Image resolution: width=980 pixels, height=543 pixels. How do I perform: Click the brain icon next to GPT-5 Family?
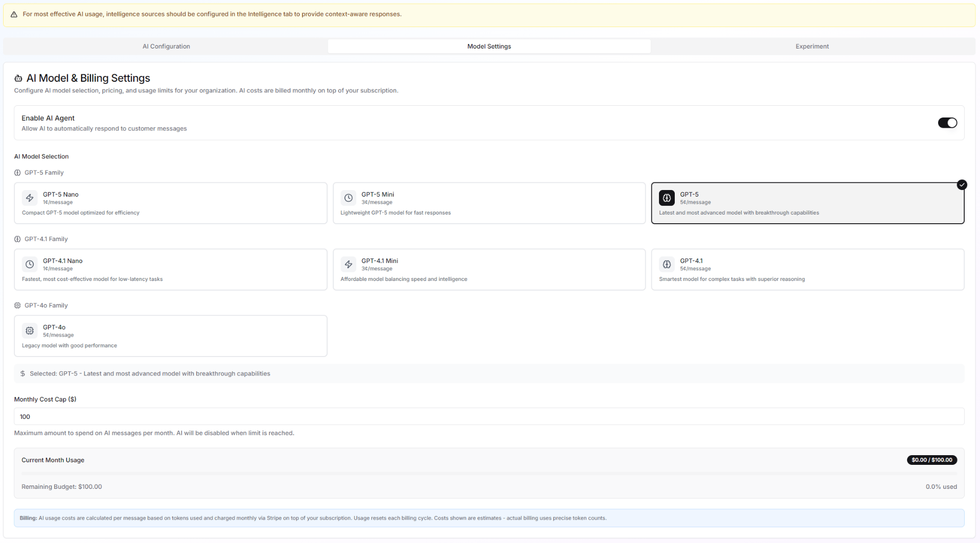point(17,173)
